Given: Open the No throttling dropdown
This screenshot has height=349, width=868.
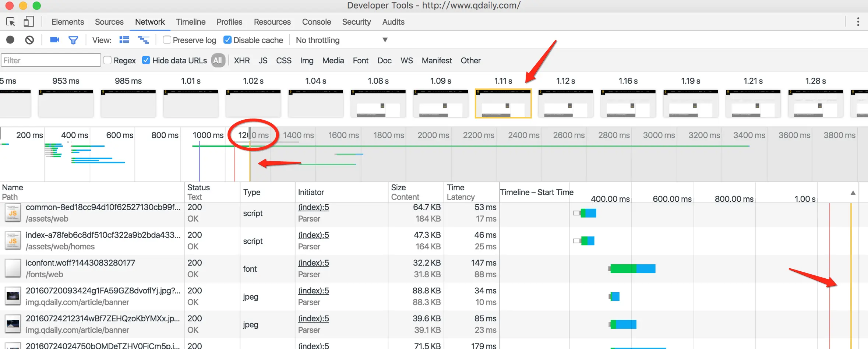Looking at the screenshot, I should click(342, 40).
